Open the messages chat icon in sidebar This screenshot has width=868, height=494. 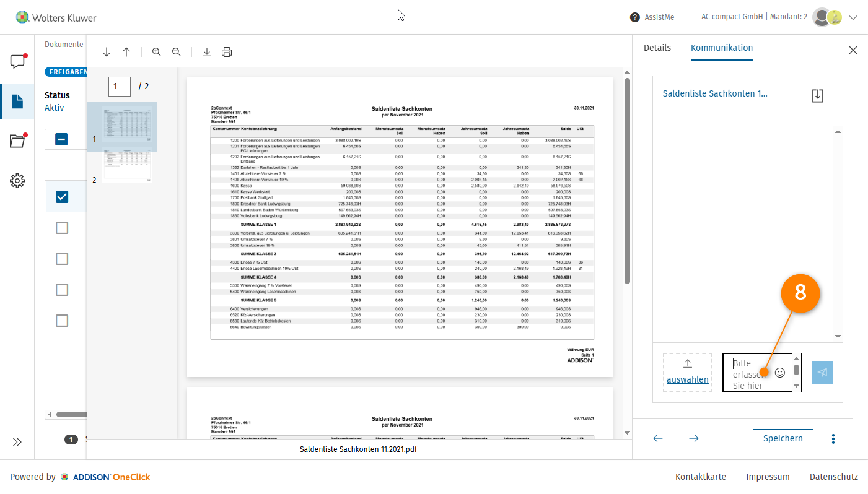[17, 61]
